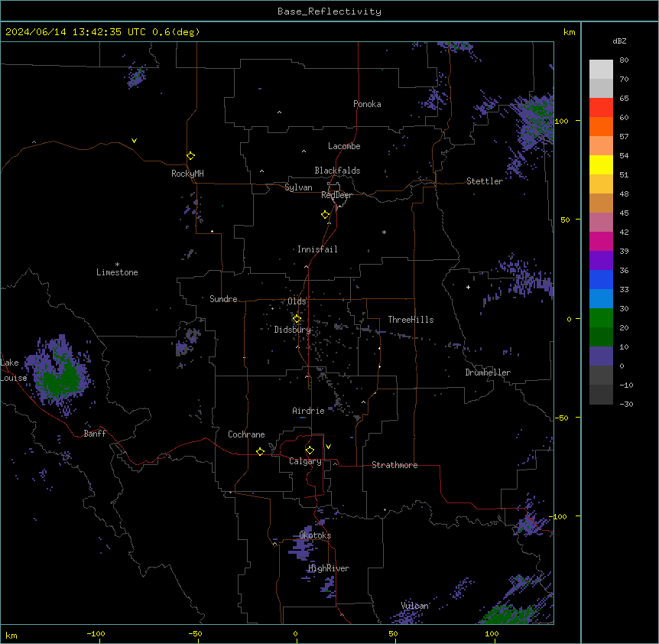The width and height of the screenshot is (659, 644).
Task: Select the yellow diamond marker below Cochrane
Action: 260,451
